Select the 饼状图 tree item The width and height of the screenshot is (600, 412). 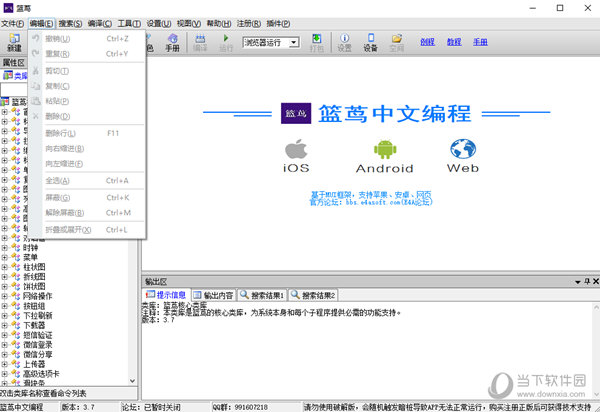pyautogui.click(x=34, y=286)
